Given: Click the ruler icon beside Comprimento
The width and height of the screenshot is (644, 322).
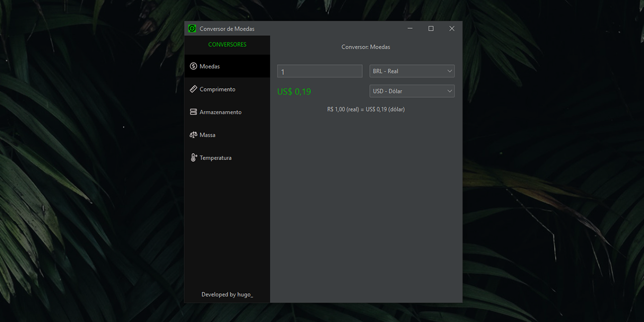Looking at the screenshot, I should [x=193, y=89].
